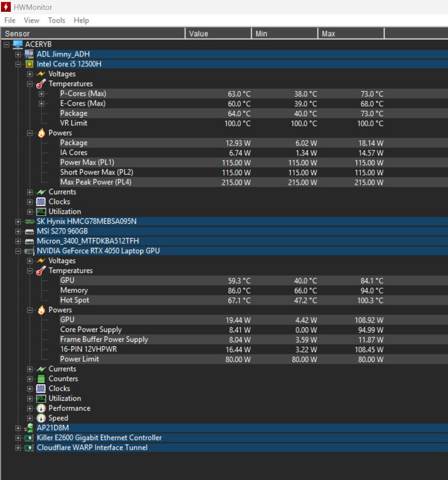This screenshot has width=448, height=480.
Task: Click the CPU Clocks waveform icon
Action: (x=41, y=202)
